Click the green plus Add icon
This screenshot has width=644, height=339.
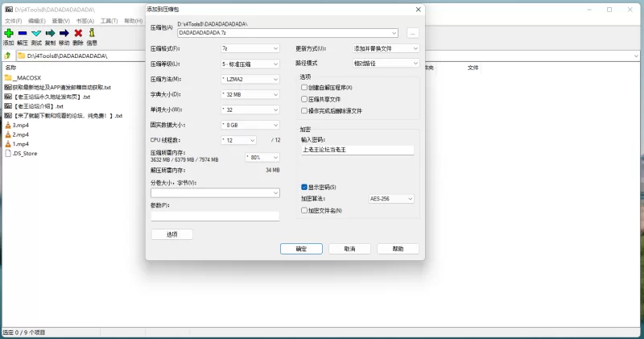(x=9, y=33)
